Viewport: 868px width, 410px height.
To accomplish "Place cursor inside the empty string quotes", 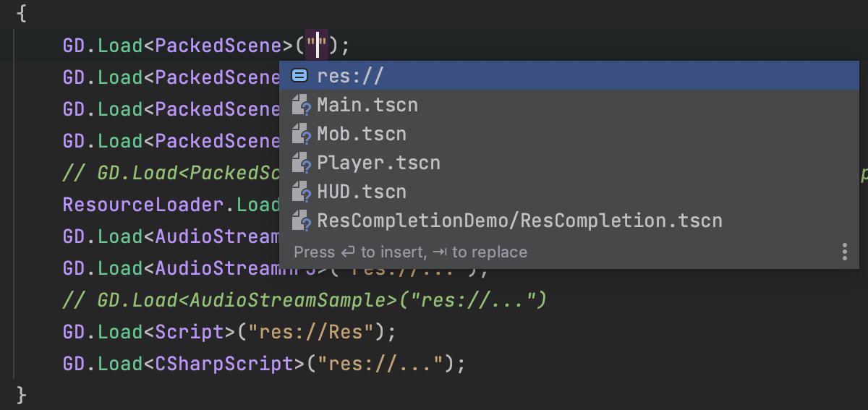I will 317,46.
